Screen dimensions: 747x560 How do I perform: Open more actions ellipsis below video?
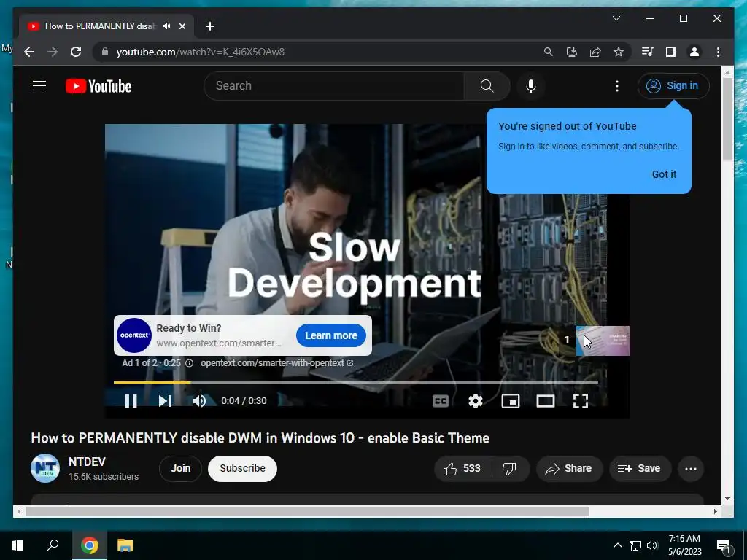pyautogui.click(x=691, y=469)
